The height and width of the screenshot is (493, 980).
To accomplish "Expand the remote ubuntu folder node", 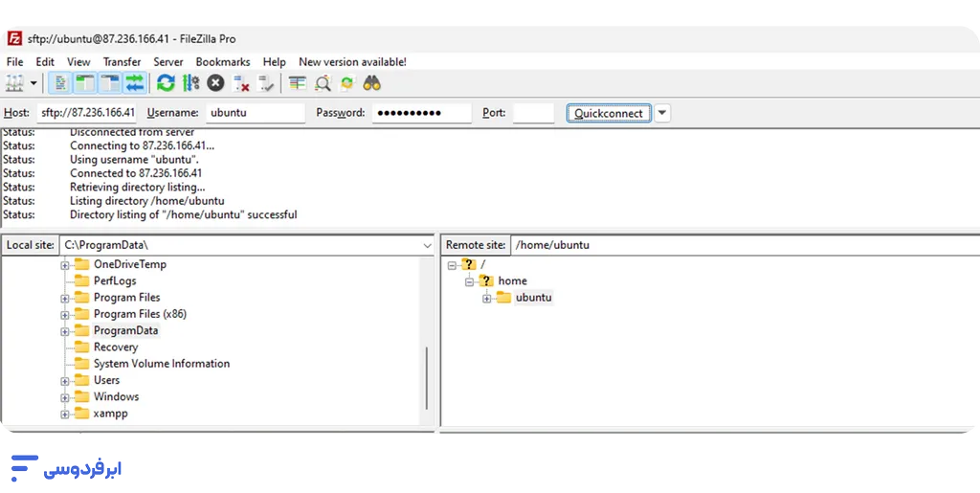I will [487, 298].
